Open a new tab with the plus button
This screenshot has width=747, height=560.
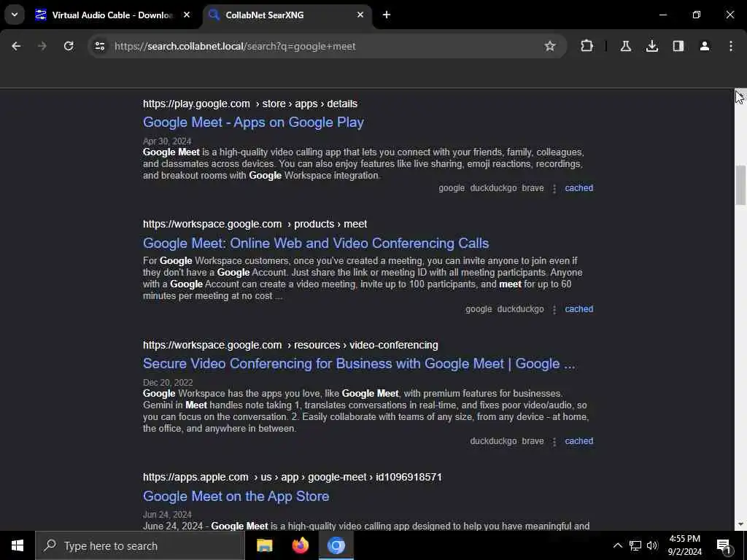point(387,15)
